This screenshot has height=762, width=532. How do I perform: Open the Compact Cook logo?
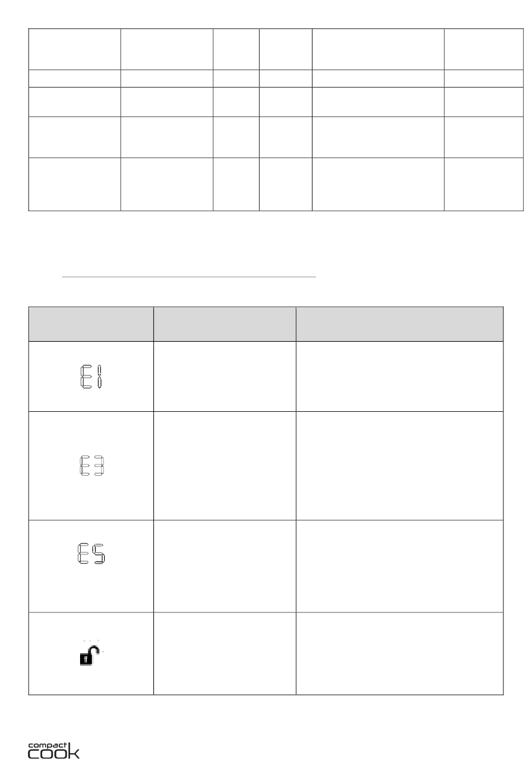(x=54, y=750)
